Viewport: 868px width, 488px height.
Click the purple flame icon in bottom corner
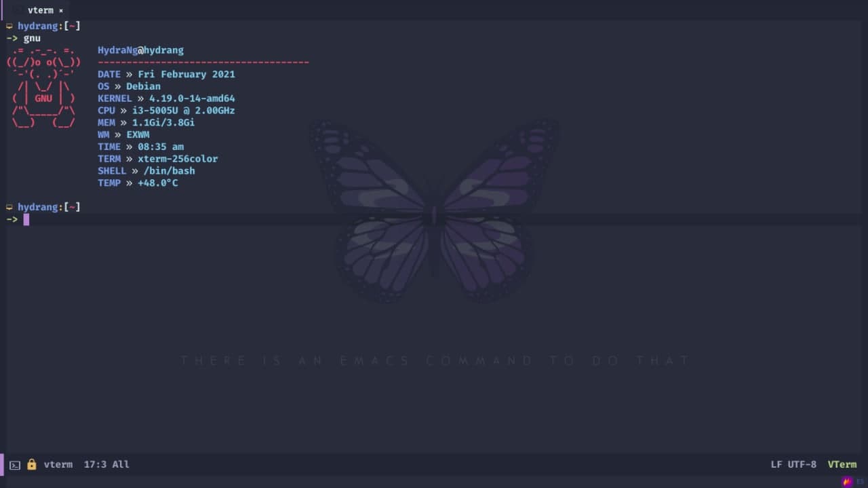coord(847,482)
